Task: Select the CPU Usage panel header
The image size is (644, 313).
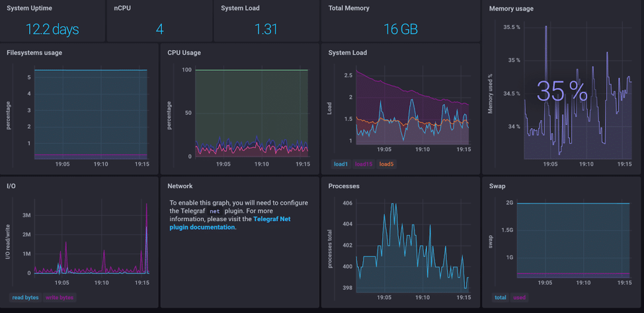Action: (184, 53)
